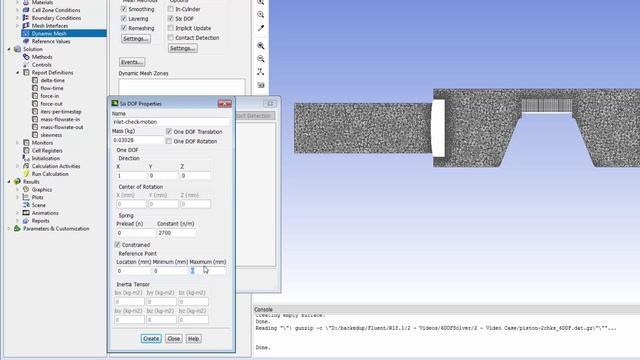
Task: Click the Parameters & Customization icon
Action: 17,228
